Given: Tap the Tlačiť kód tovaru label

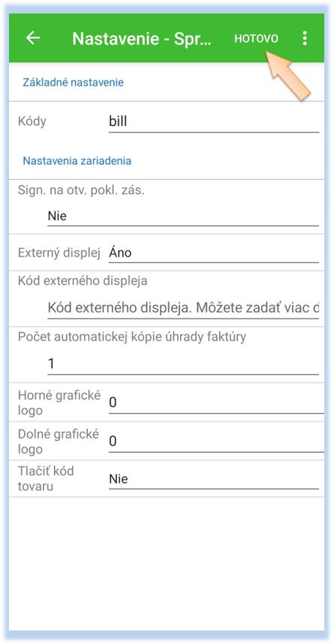Looking at the screenshot, I should pyautogui.click(x=46, y=478).
